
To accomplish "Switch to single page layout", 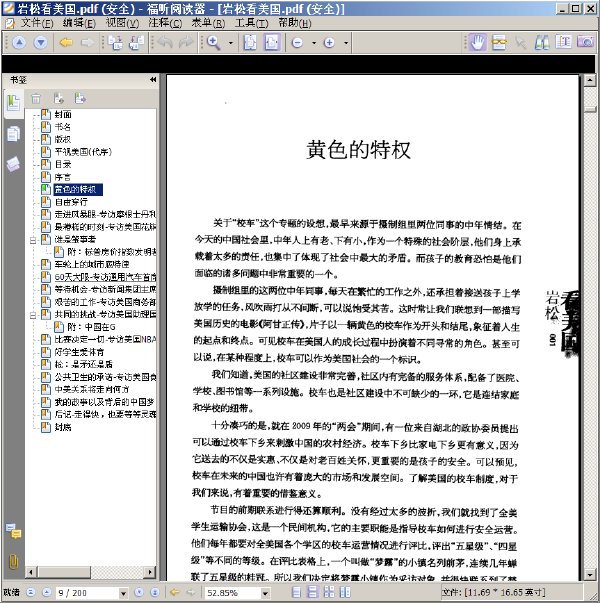I will pos(296,592).
